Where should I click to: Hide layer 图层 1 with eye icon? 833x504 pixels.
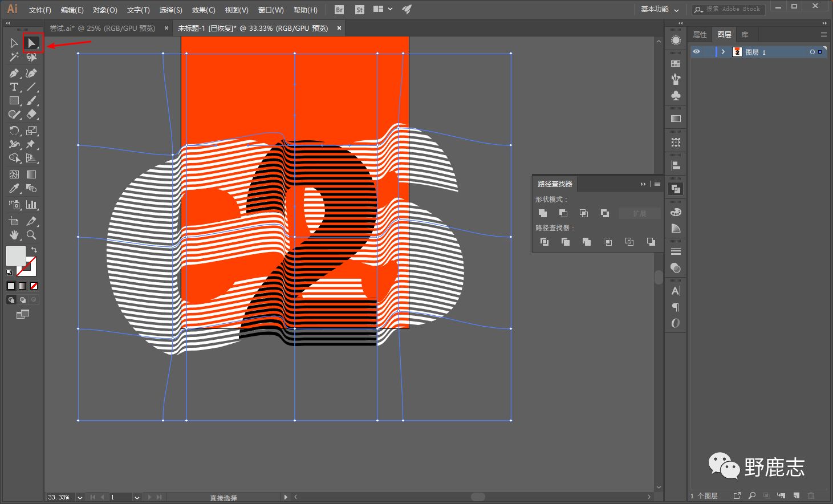point(696,52)
